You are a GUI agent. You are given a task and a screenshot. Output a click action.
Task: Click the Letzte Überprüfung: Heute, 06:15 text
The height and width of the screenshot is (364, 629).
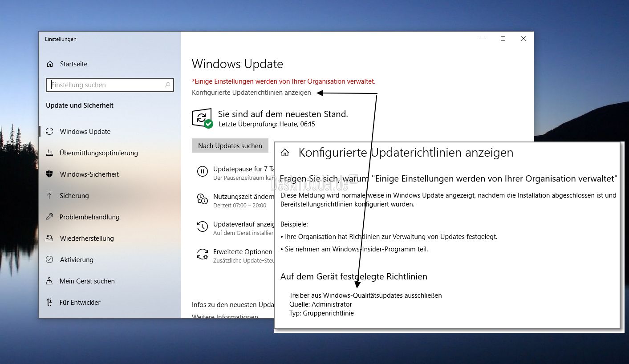pyautogui.click(x=267, y=124)
